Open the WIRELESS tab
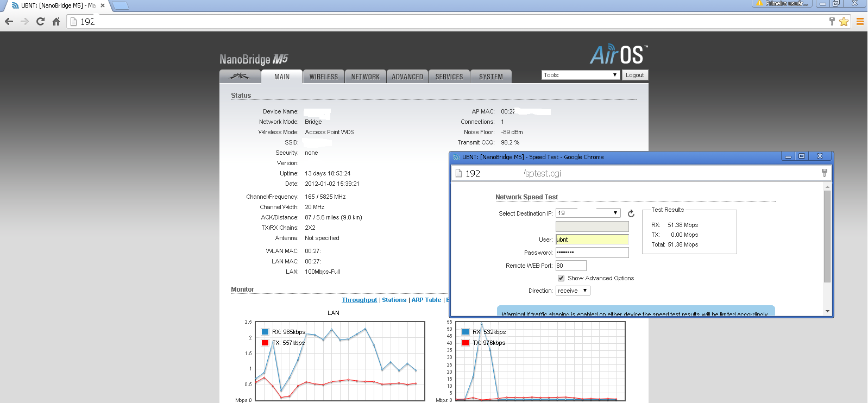Image resolution: width=868 pixels, height=403 pixels. (324, 77)
